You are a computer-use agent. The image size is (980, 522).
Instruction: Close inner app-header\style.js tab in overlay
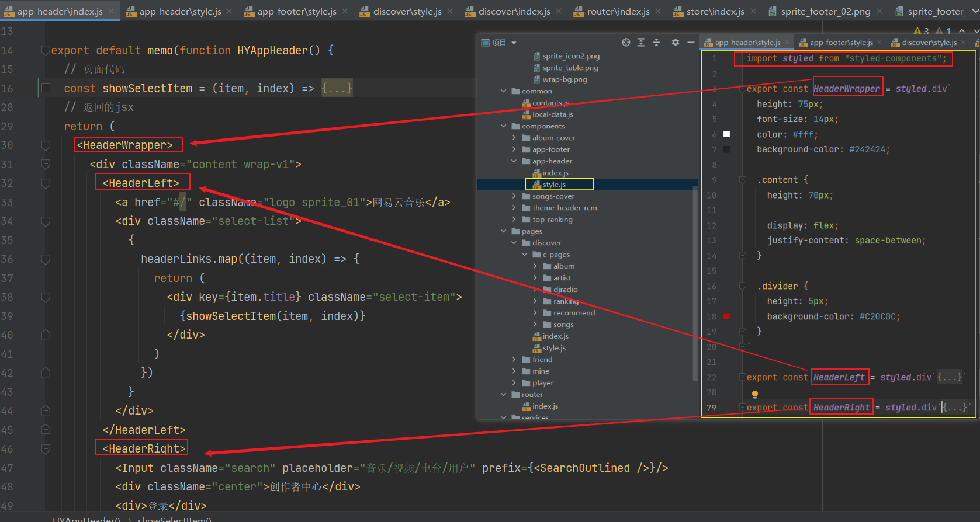tap(787, 42)
